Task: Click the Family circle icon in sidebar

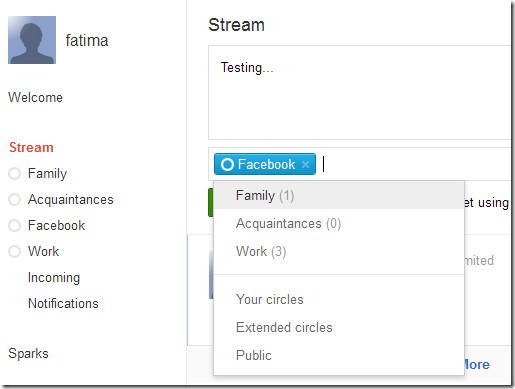Action: (14, 174)
